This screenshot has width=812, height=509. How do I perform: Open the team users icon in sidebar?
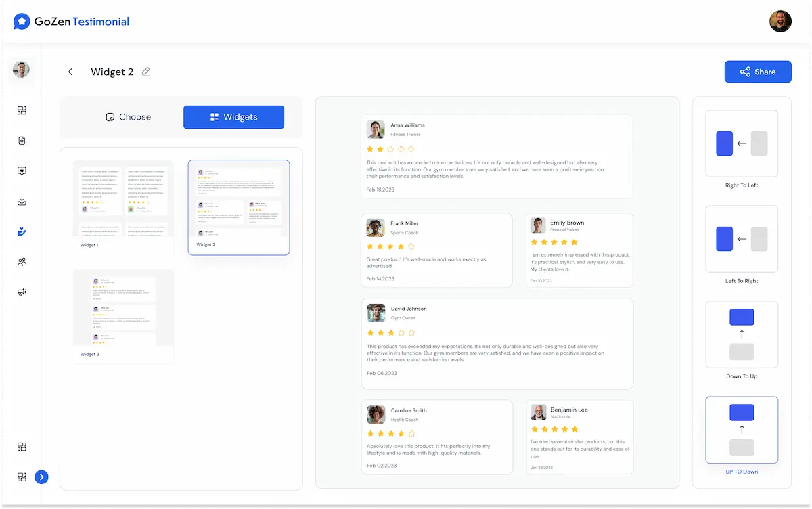[22, 262]
